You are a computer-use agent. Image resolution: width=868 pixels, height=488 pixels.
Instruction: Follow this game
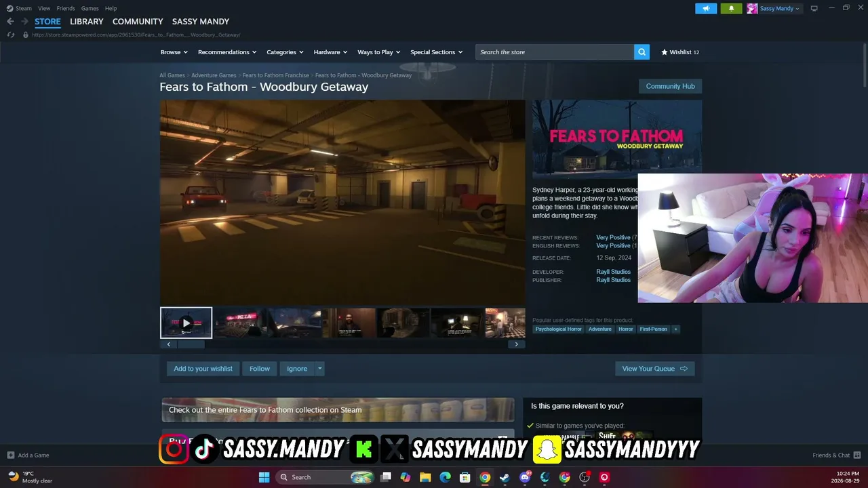pyautogui.click(x=260, y=369)
